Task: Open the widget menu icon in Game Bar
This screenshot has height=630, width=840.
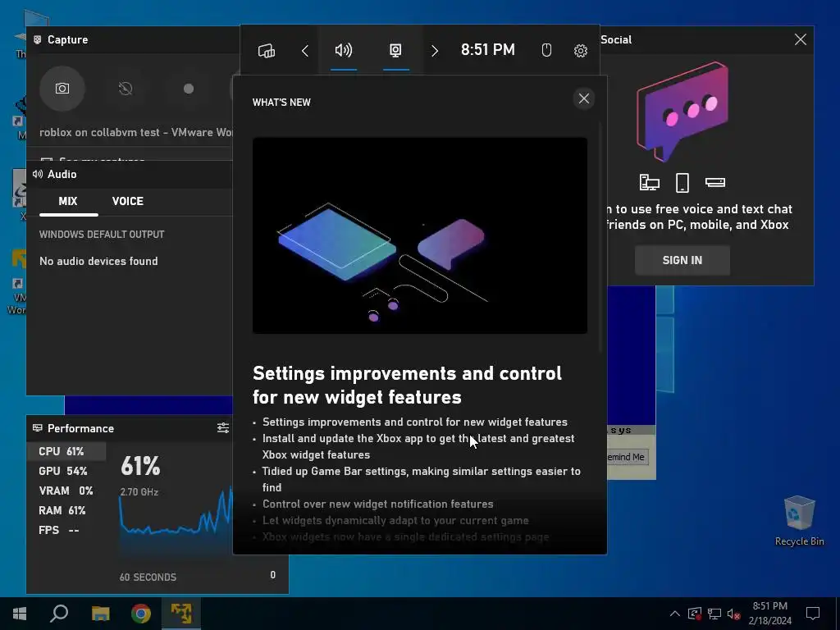Action: pos(267,50)
